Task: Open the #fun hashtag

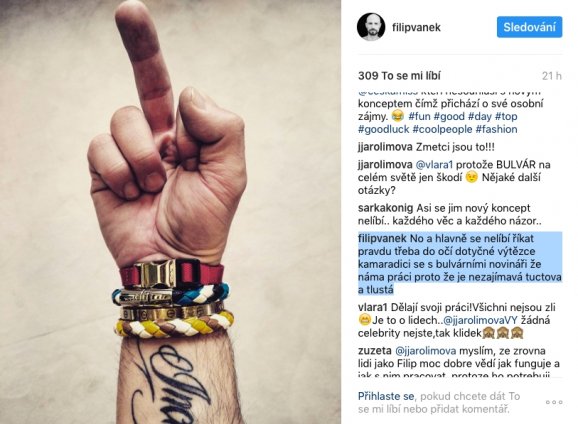Action: tap(419, 117)
